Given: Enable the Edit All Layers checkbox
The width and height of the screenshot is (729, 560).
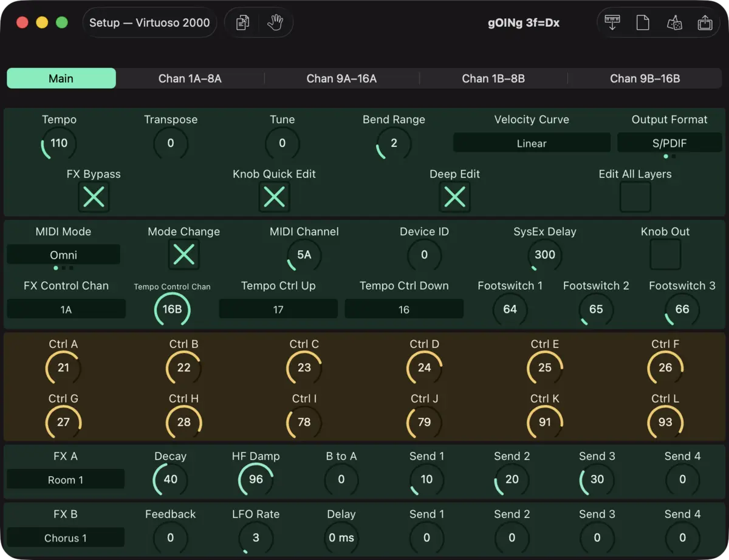Looking at the screenshot, I should (635, 197).
